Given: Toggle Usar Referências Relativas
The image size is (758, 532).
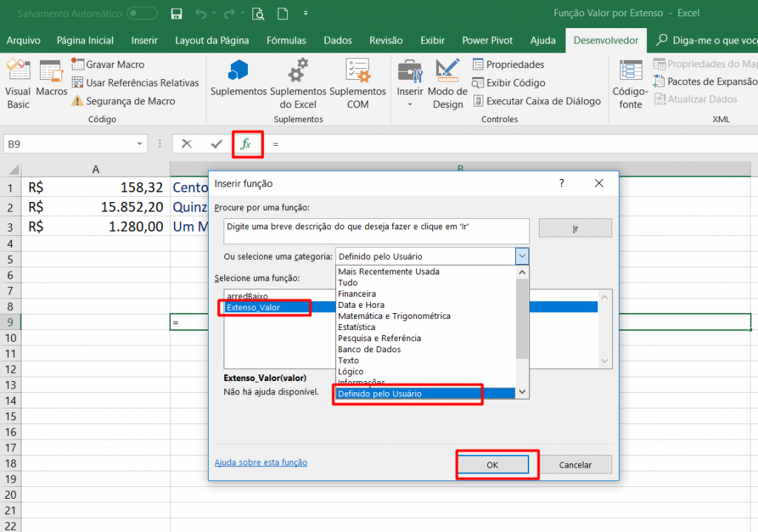Looking at the screenshot, I should point(135,83).
